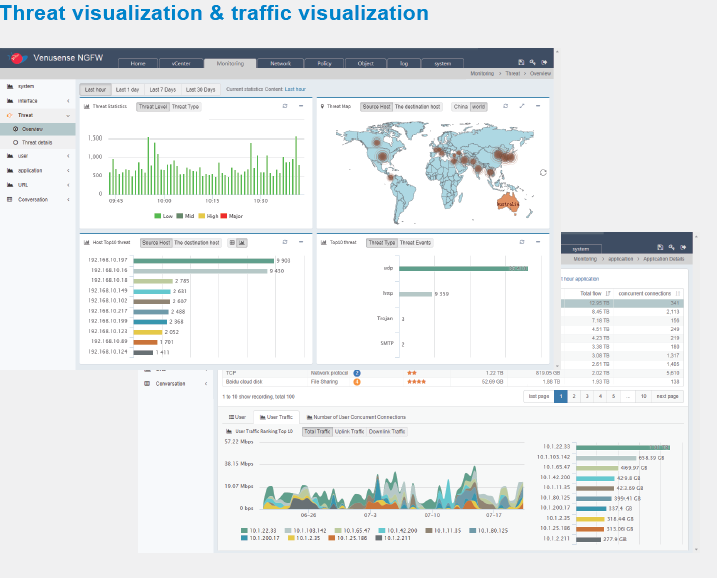
Task: Open Threat details in sidebar
Action: pyautogui.click(x=36, y=143)
